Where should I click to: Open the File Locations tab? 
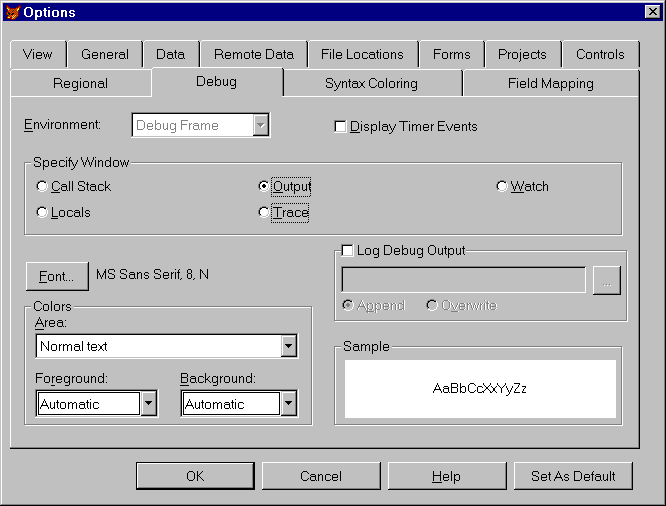point(362,54)
